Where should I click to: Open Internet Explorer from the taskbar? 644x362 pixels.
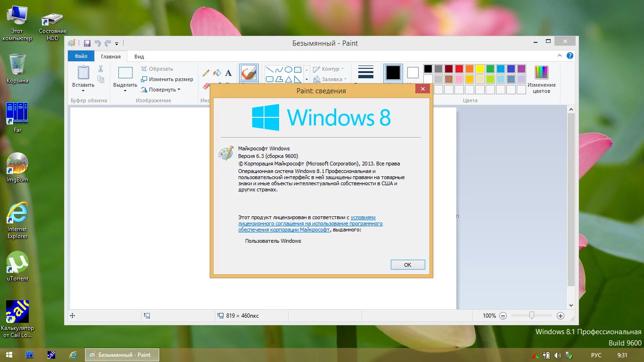(73, 355)
